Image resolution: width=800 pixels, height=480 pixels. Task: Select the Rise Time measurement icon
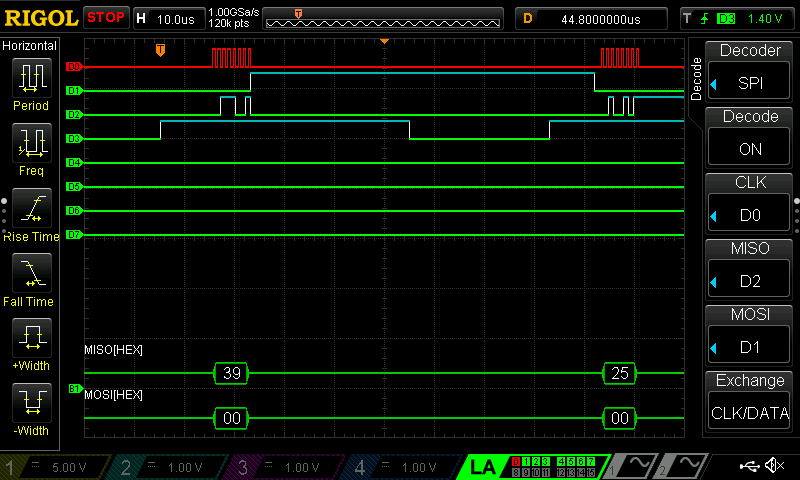31,208
